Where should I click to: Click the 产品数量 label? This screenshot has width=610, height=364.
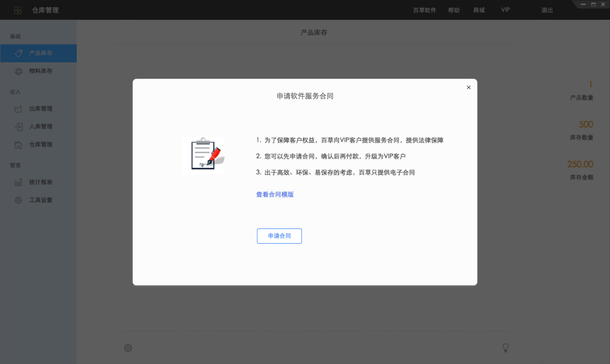pos(582,97)
